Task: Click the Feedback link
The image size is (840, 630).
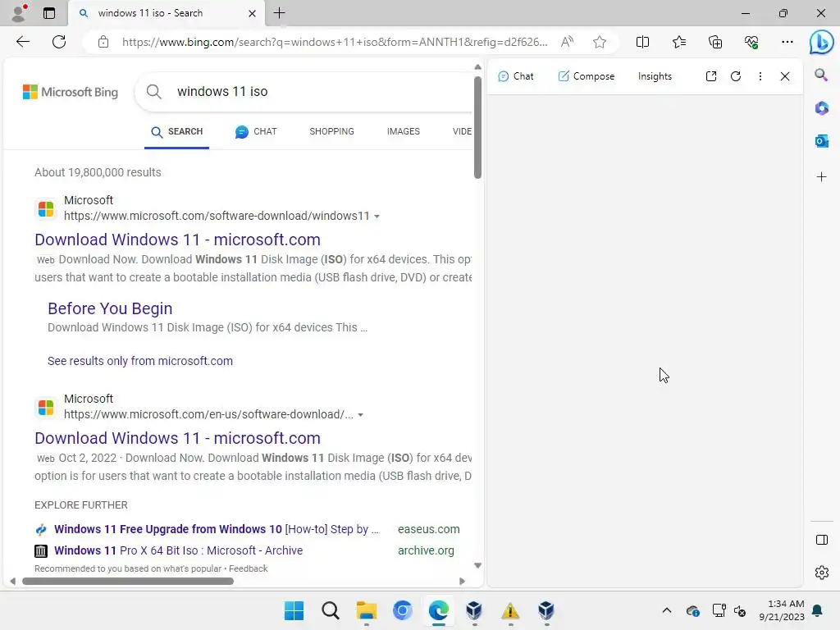Action: point(248,569)
